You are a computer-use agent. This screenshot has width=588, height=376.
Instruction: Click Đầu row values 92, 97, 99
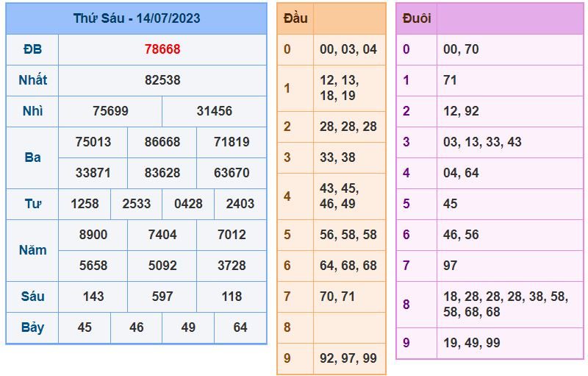[348, 358]
